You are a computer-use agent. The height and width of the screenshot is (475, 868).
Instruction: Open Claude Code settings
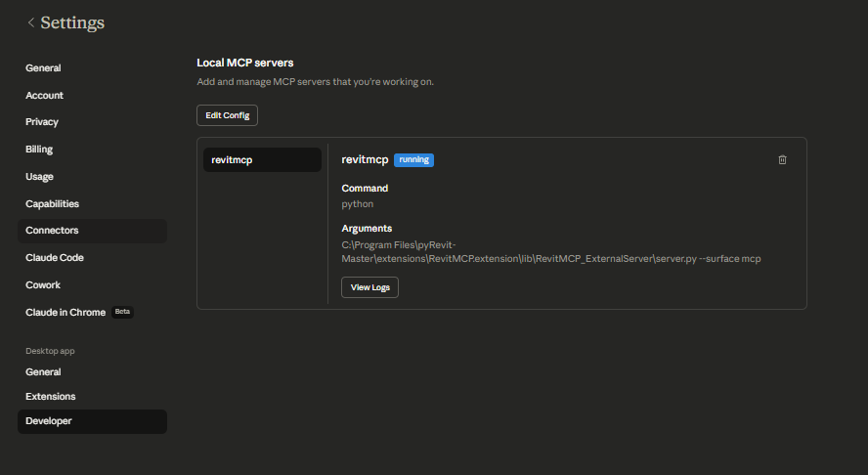(x=55, y=257)
